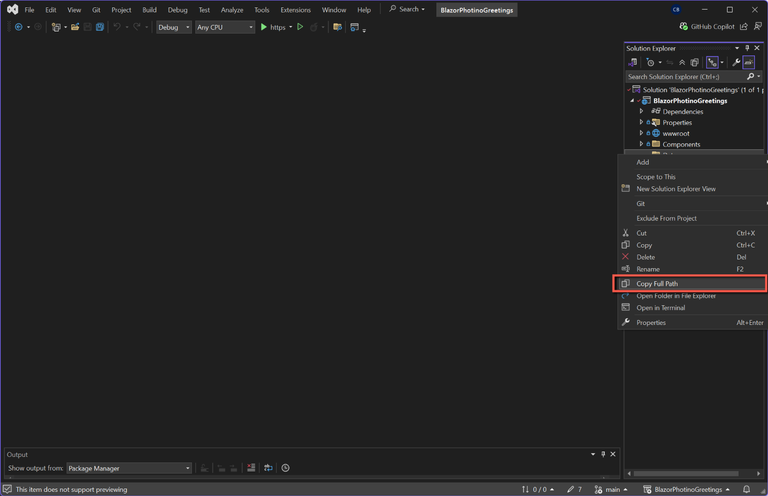Viewport: 768px width, 496px height.
Task: Toggle Preview Selected Items button
Action: (748, 62)
